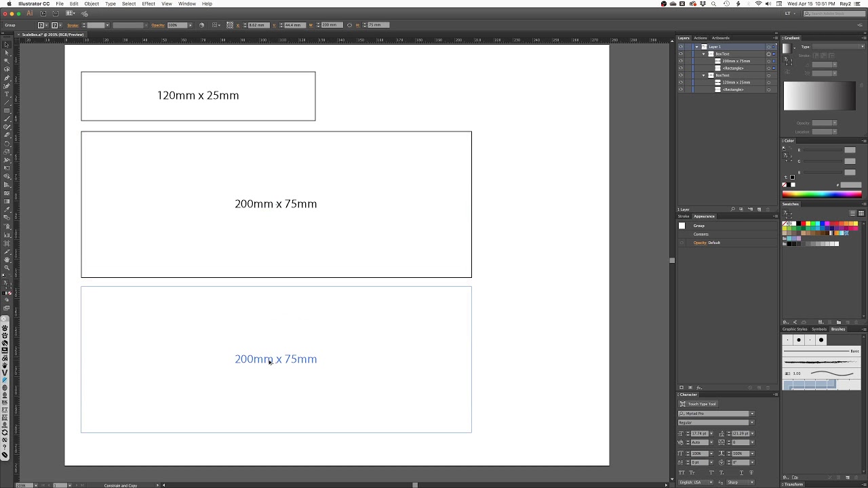The width and height of the screenshot is (868, 488).
Task: Click create new layer icon in Layers panel
Action: pyautogui.click(x=759, y=209)
